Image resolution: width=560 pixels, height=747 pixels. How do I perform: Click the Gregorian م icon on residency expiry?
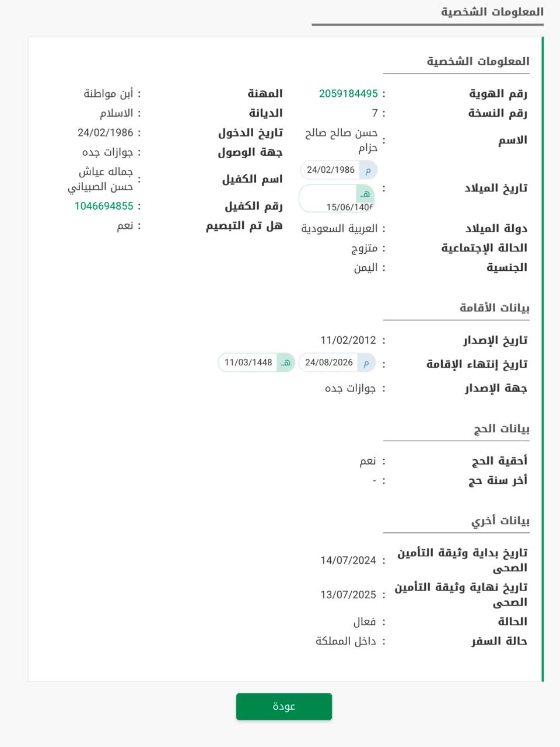point(366,362)
